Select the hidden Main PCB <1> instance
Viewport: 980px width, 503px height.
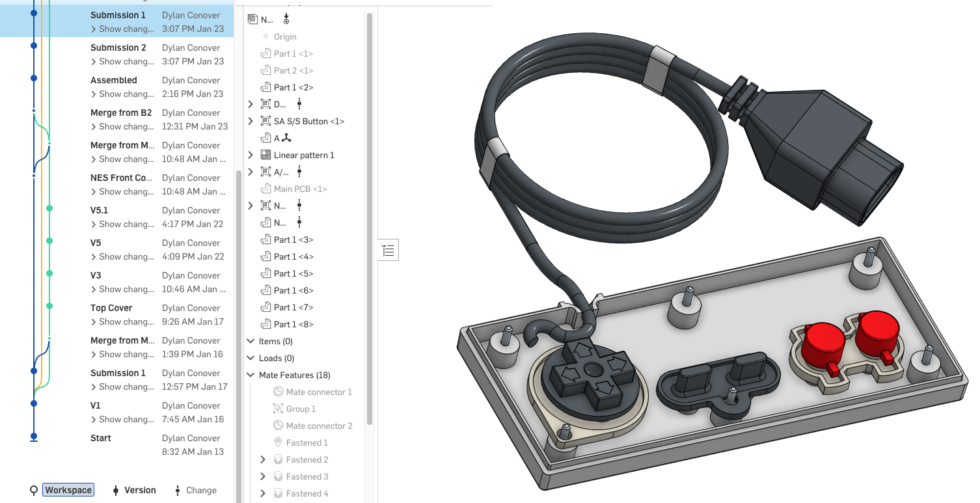(301, 189)
